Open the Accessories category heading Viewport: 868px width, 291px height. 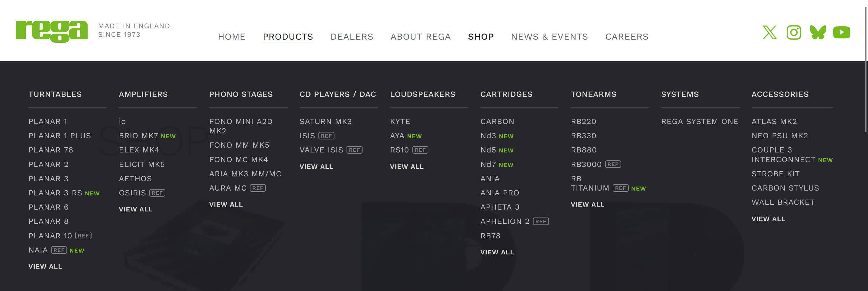coord(780,94)
